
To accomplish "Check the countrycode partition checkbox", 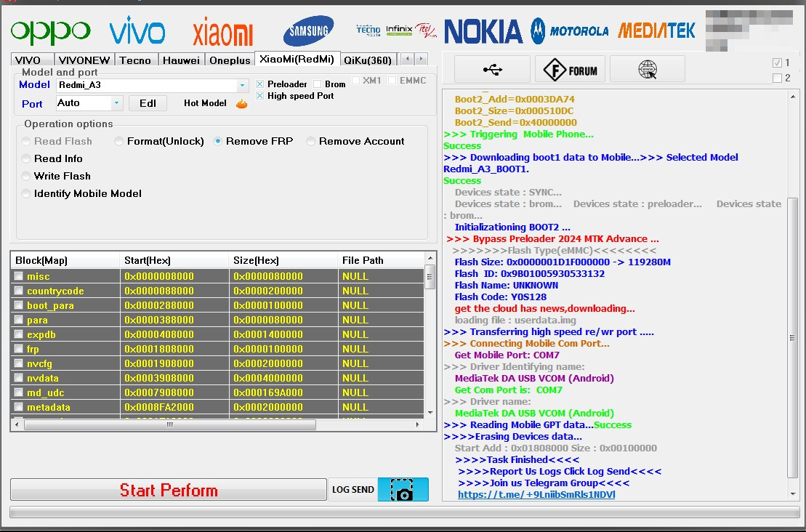I will point(18,291).
